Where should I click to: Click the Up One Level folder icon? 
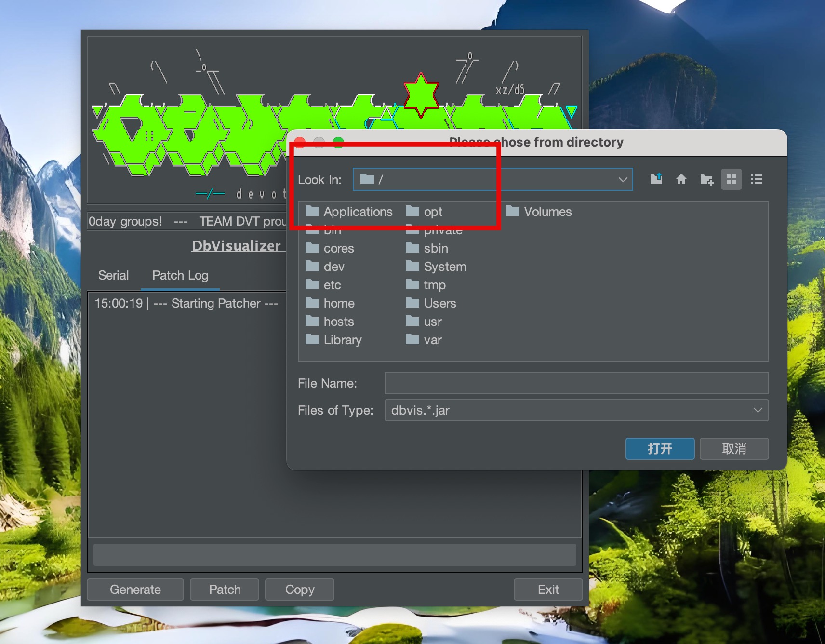click(x=656, y=179)
